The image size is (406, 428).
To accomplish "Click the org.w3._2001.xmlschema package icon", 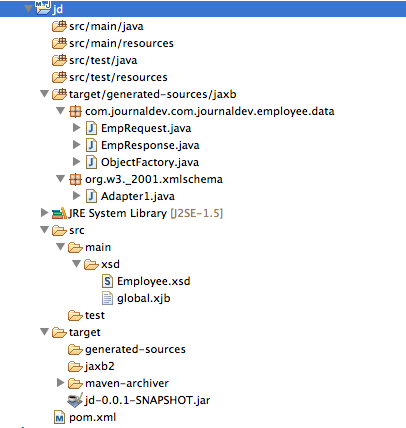I will (75, 179).
